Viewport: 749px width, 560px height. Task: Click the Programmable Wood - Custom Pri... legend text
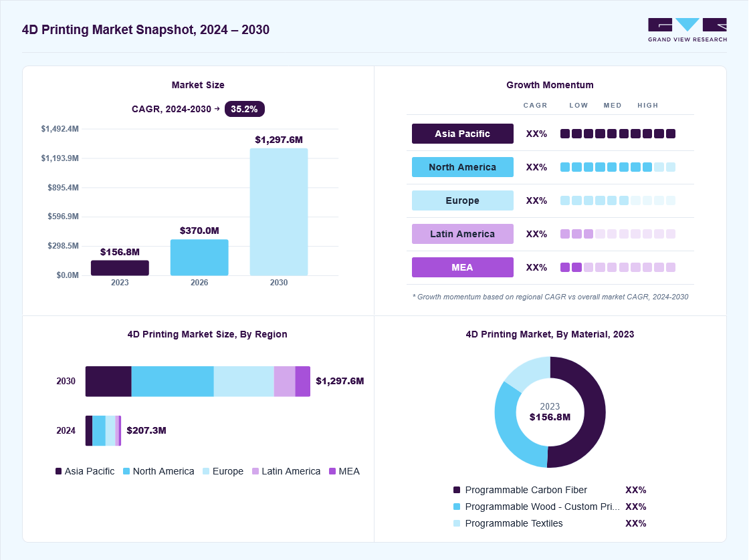542,507
